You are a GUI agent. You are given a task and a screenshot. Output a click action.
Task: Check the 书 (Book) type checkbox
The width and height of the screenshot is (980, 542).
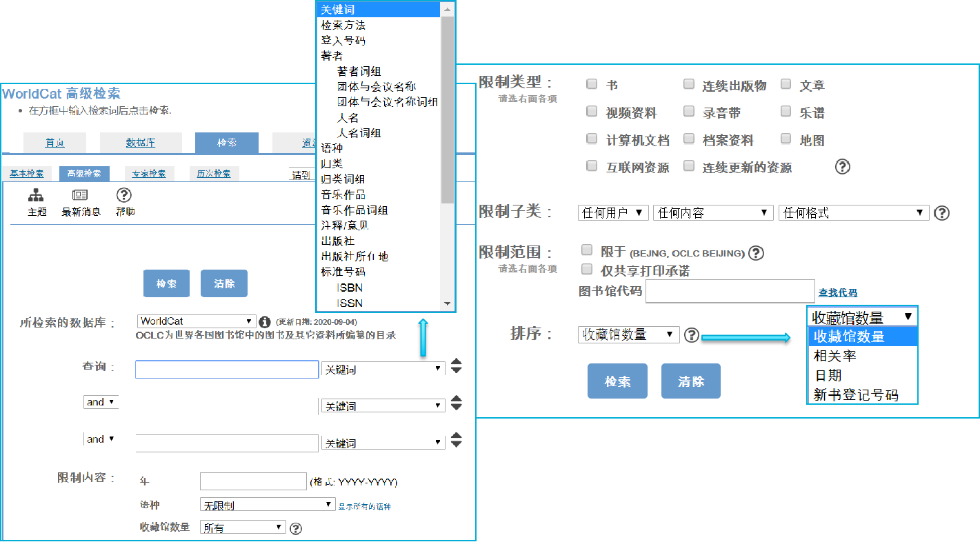592,84
